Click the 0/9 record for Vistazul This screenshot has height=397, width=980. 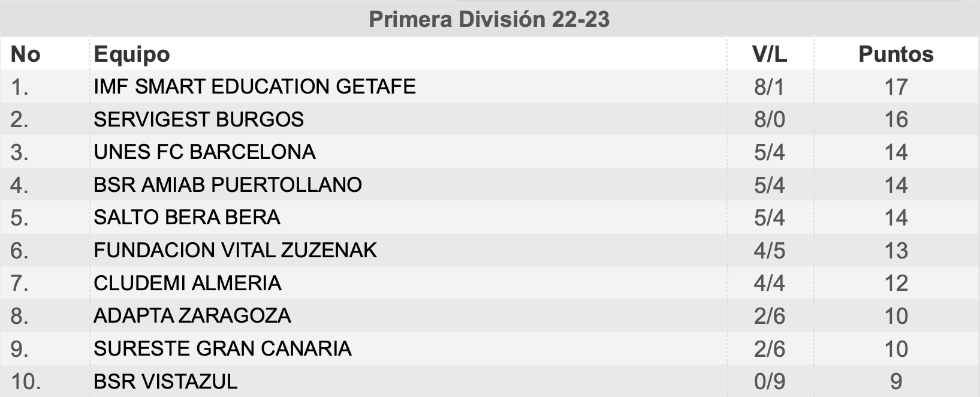(x=770, y=381)
